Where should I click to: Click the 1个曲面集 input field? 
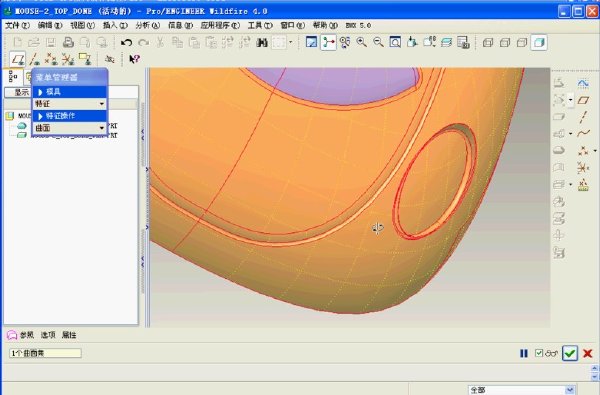coord(45,353)
